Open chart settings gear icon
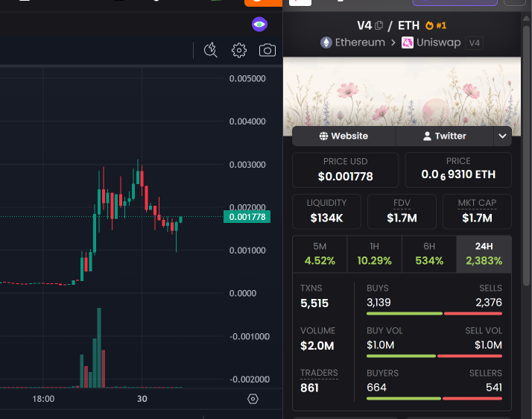 (239, 50)
